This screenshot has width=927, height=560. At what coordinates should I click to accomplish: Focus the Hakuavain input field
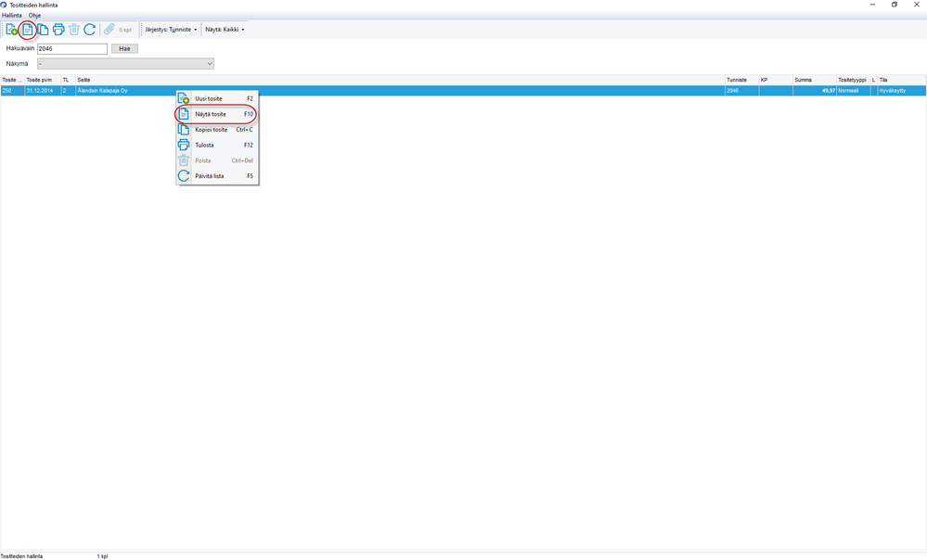(x=72, y=48)
